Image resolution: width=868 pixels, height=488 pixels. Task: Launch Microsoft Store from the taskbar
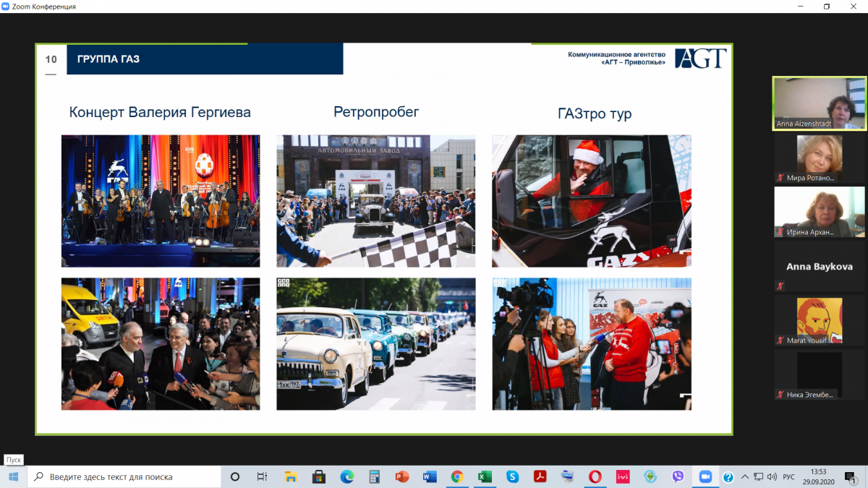coord(318,476)
